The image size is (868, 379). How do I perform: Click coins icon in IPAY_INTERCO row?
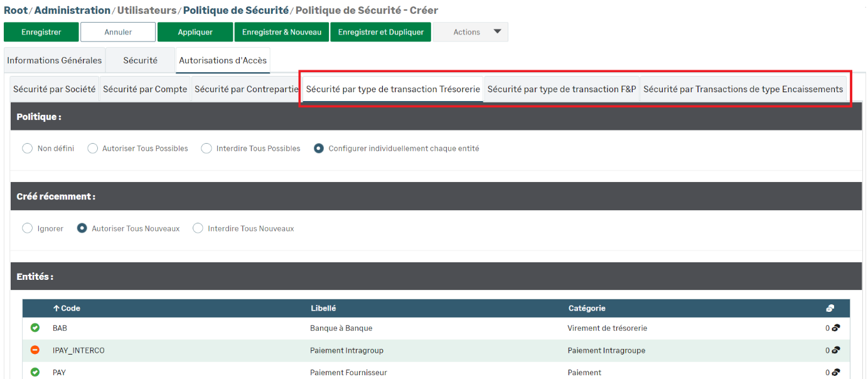pyautogui.click(x=836, y=350)
